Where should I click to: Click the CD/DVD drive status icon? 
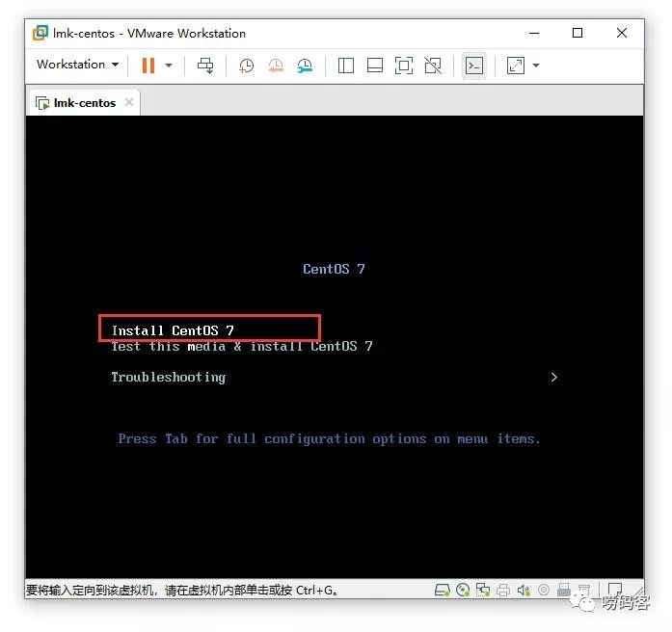coord(463,590)
